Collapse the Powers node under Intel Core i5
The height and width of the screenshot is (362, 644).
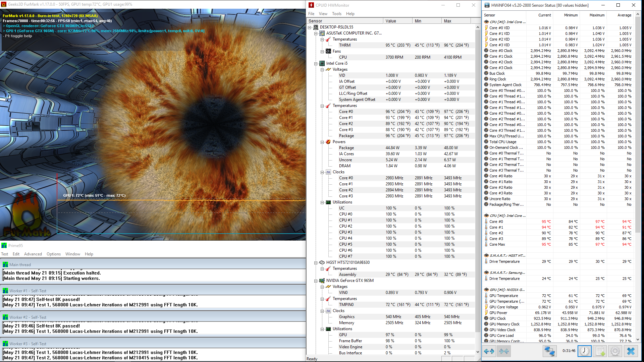point(322,142)
